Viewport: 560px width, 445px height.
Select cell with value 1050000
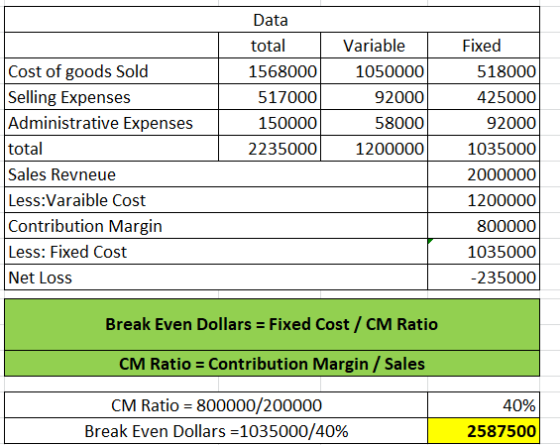coord(374,71)
